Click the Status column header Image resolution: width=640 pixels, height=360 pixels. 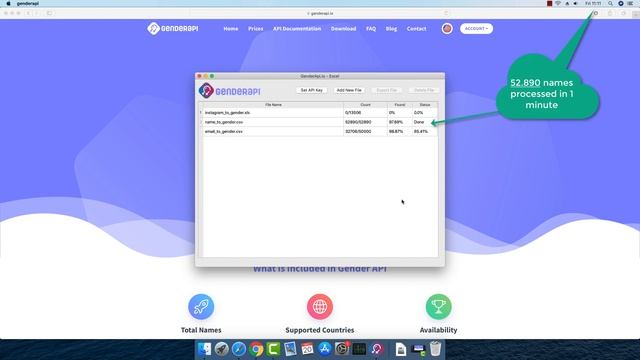click(425, 105)
